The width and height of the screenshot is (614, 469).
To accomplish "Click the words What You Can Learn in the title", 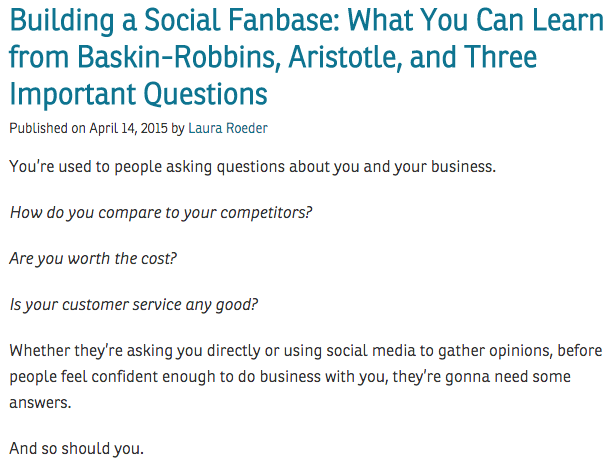I will 476,20.
